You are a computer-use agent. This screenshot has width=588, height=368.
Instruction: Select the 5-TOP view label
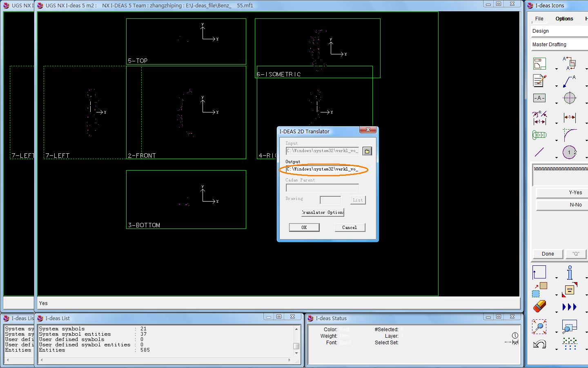click(138, 61)
